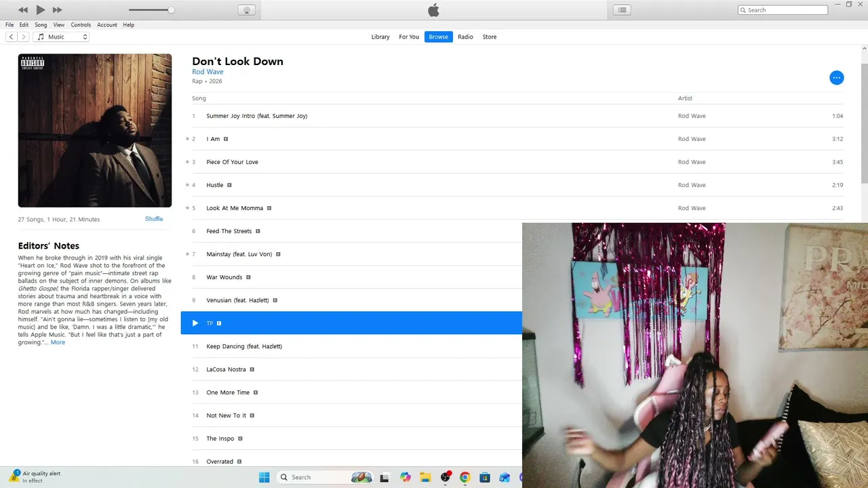Click the Previous track rewind button
Image resolution: width=868 pixels, height=488 pixels.
[23, 10]
